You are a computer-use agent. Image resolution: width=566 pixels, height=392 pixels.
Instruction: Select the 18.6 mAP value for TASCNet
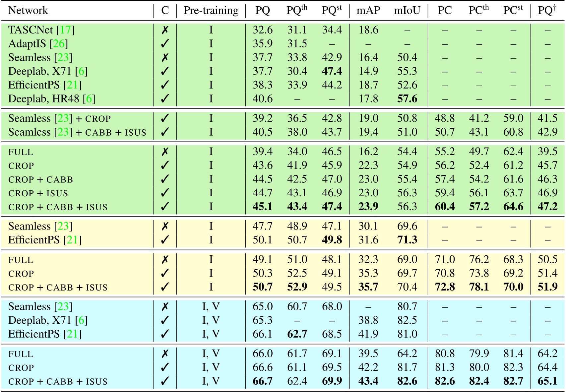[368, 30]
